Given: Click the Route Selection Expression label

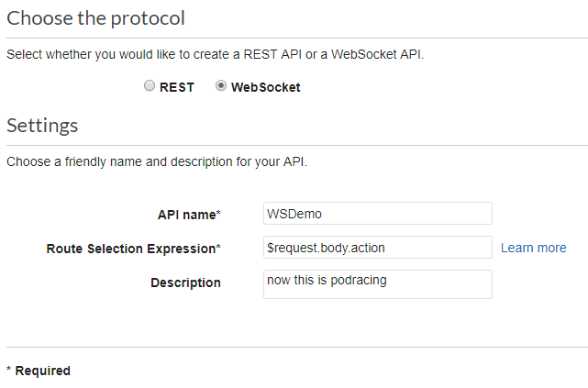Looking at the screenshot, I should (130, 249).
